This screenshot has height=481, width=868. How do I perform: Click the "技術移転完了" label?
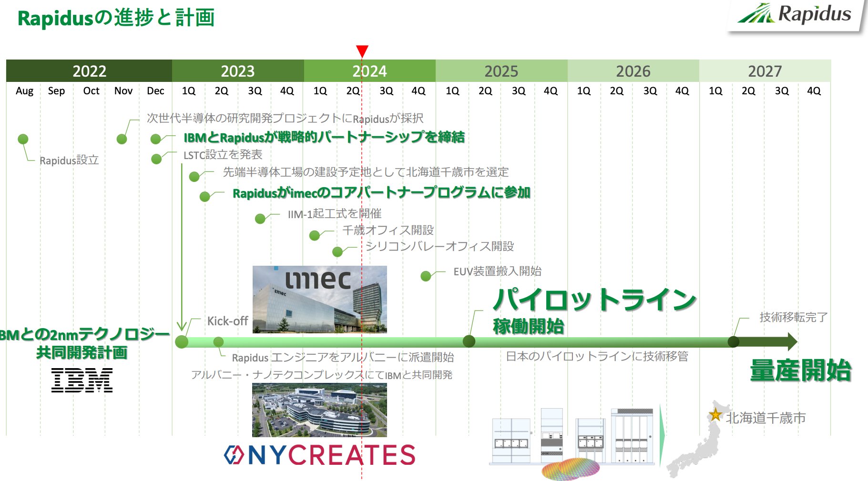(x=794, y=317)
